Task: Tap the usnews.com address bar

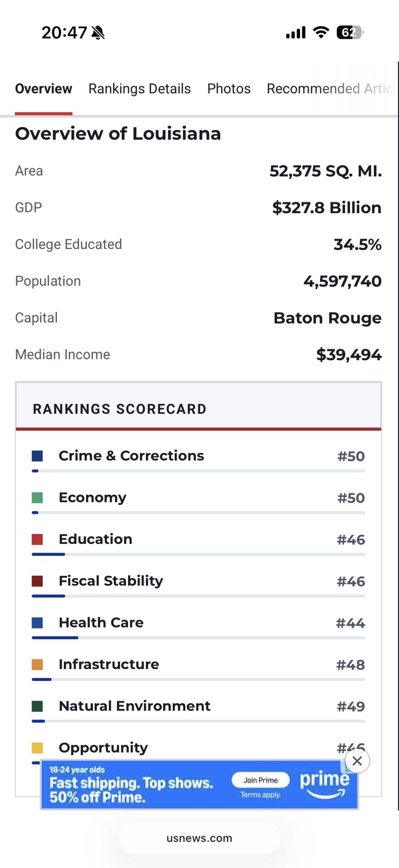Action: [x=199, y=838]
